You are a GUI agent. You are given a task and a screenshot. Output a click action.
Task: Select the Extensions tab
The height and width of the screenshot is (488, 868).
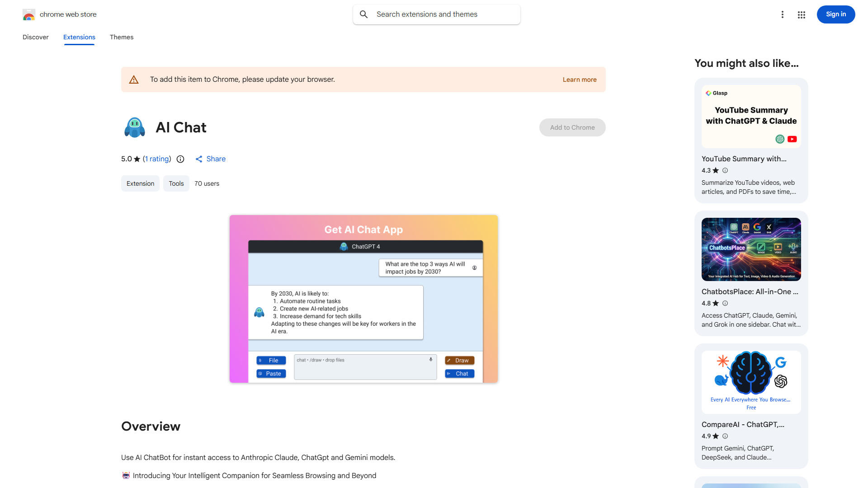pyautogui.click(x=79, y=37)
